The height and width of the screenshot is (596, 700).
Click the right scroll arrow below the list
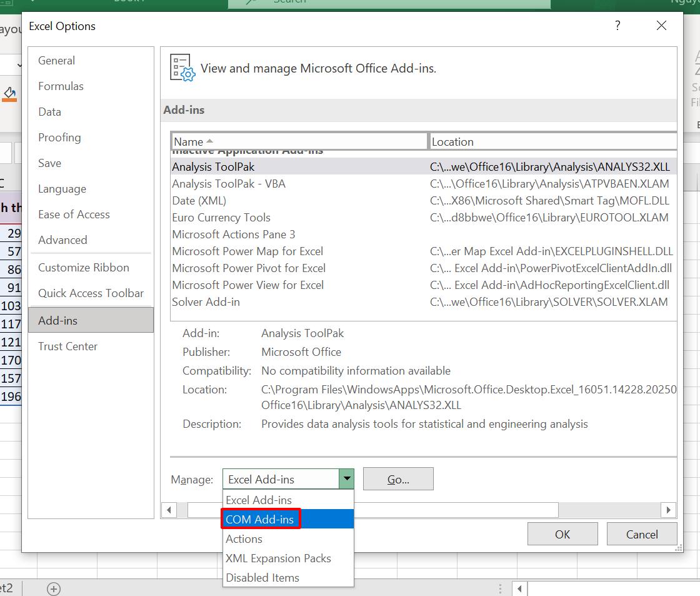(669, 510)
